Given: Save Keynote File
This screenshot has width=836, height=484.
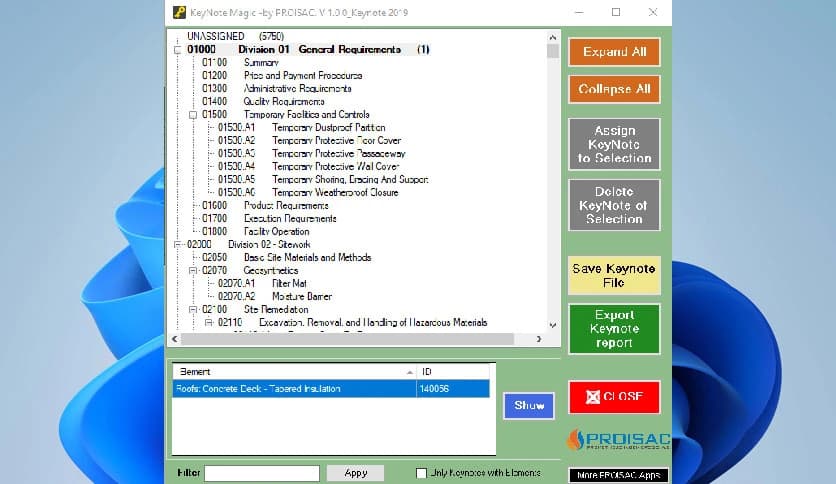Looking at the screenshot, I should coord(614,276).
